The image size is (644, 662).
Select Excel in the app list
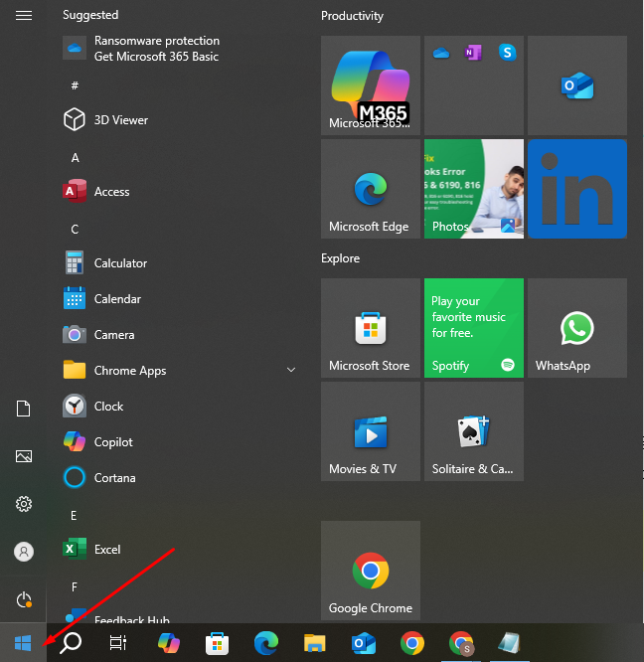pos(106,550)
